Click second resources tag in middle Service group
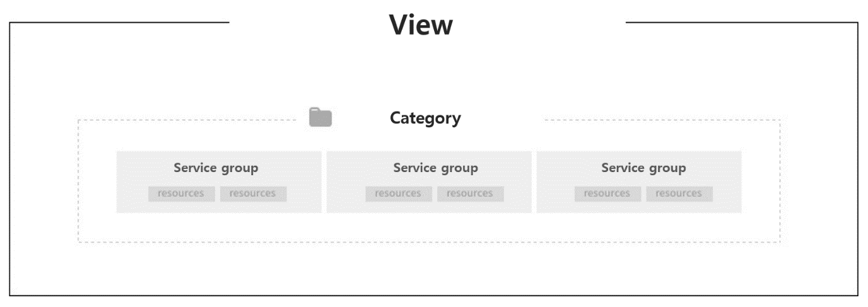This screenshot has width=868, height=307. click(470, 194)
